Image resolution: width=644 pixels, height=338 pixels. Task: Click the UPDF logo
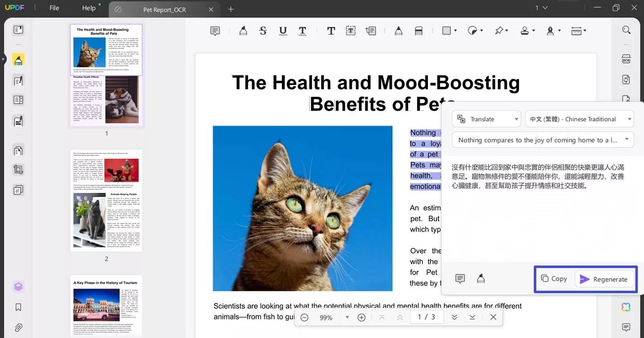14,8
